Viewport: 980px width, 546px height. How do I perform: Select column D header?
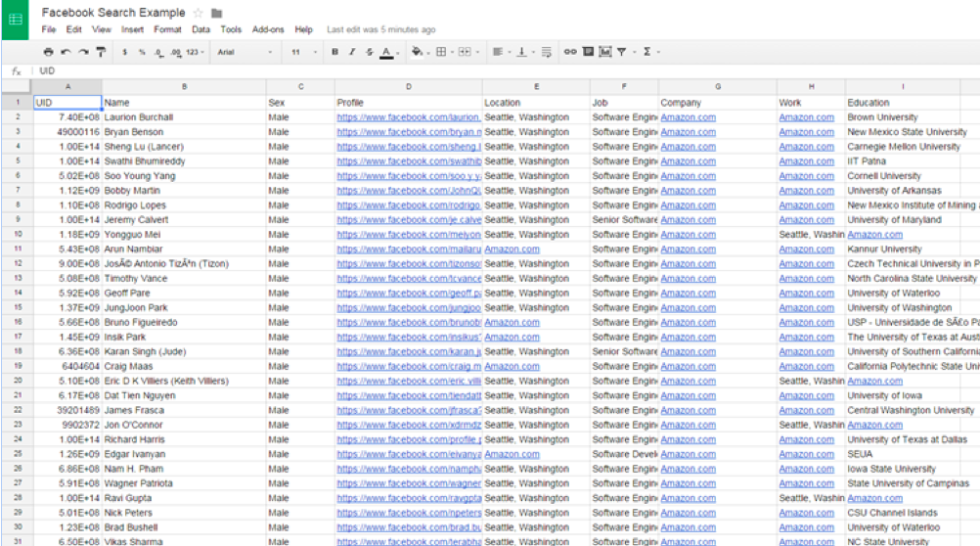pyautogui.click(x=408, y=87)
